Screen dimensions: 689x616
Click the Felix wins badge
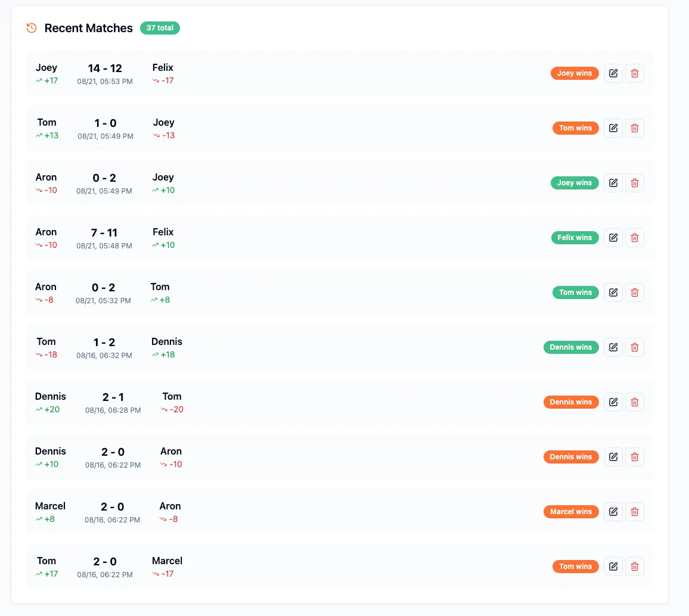tap(575, 237)
